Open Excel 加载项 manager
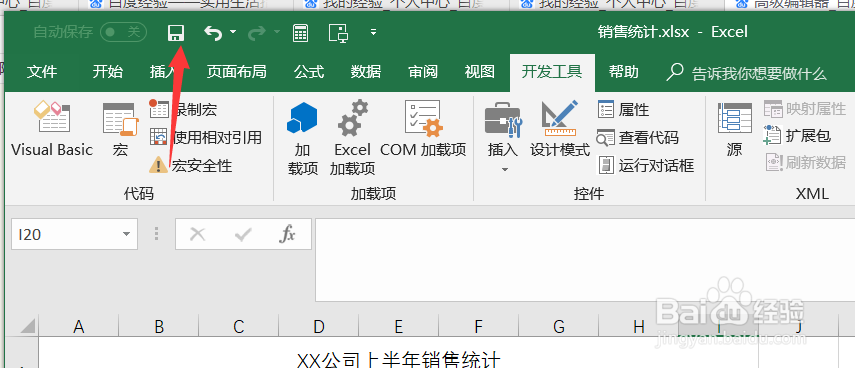 [x=352, y=138]
